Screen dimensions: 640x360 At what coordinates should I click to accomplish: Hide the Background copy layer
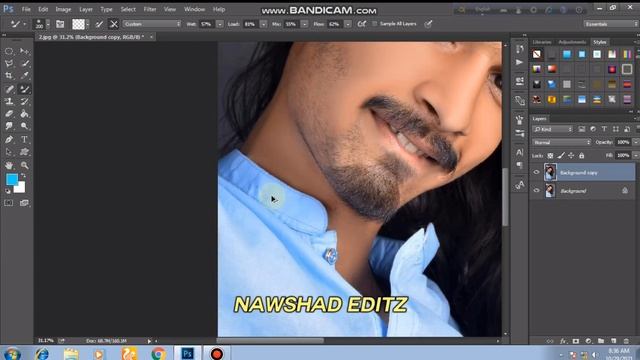pyautogui.click(x=536, y=172)
